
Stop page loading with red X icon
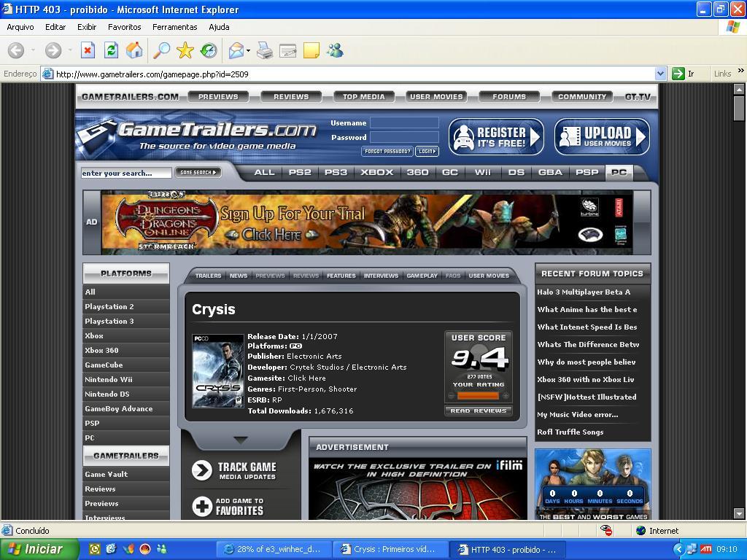(x=88, y=50)
